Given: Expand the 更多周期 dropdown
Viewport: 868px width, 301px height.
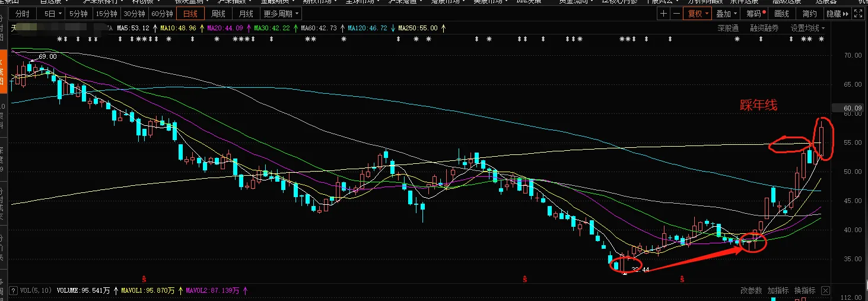Looking at the screenshot, I should (281, 14).
